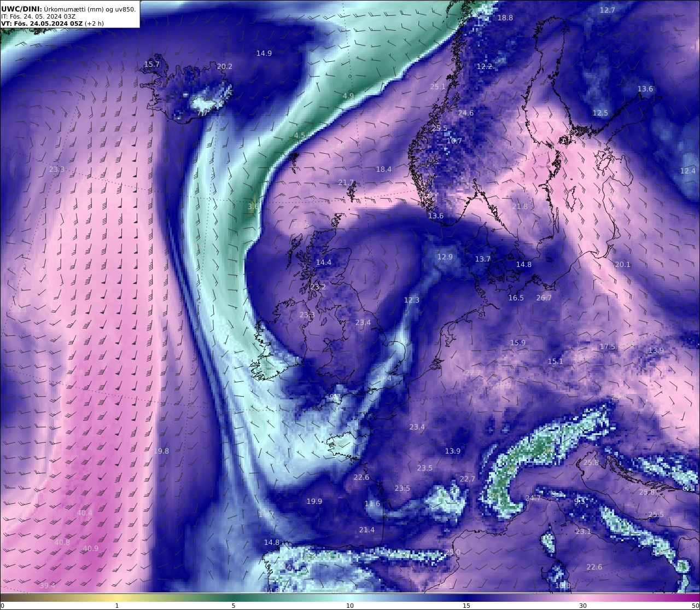Click the 4.5 value in the dry band
Screen dimensions: 700x610
pyautogui.click(x=300, y=135)
